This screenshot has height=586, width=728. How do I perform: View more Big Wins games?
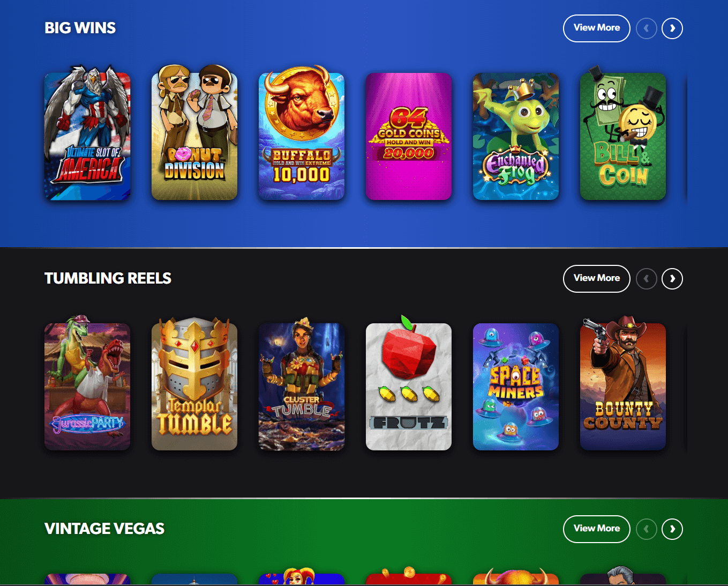[x=597, y=28]
